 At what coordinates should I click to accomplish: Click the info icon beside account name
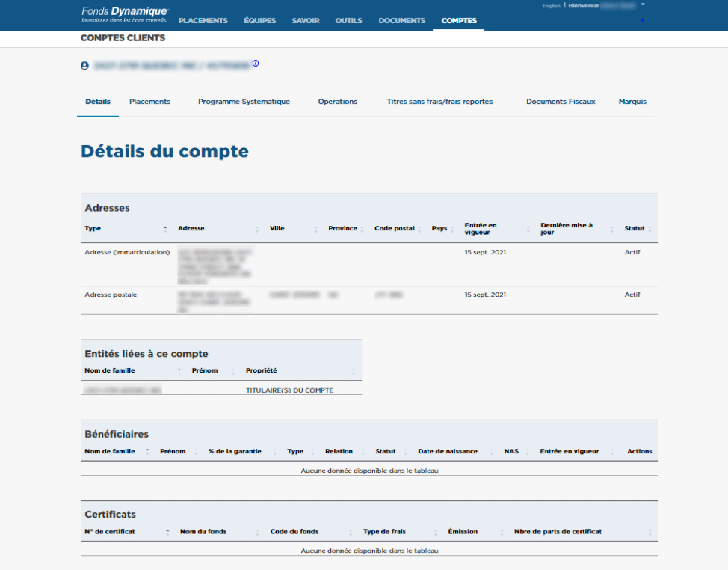coord(256,64)
